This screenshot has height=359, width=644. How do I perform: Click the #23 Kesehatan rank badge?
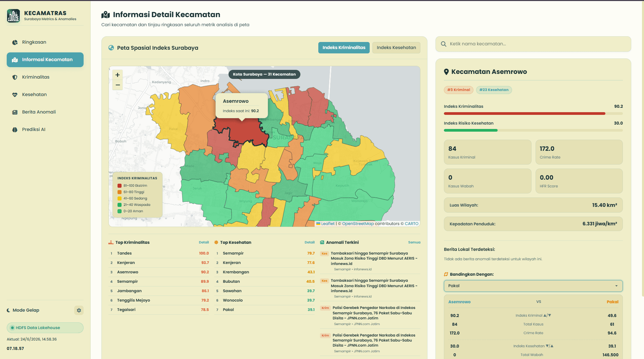[x=494, y=90]
